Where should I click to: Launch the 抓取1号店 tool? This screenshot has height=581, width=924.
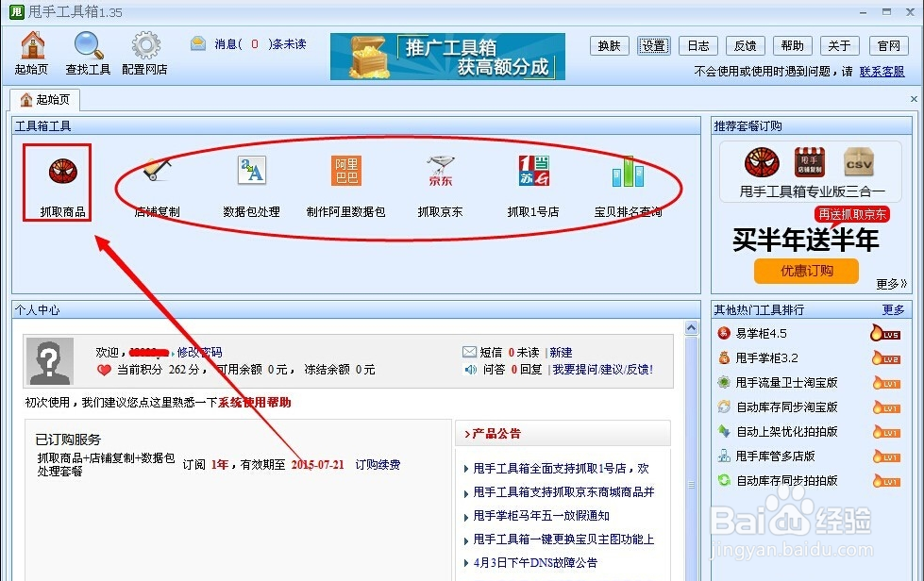click(x=533, y=186)
